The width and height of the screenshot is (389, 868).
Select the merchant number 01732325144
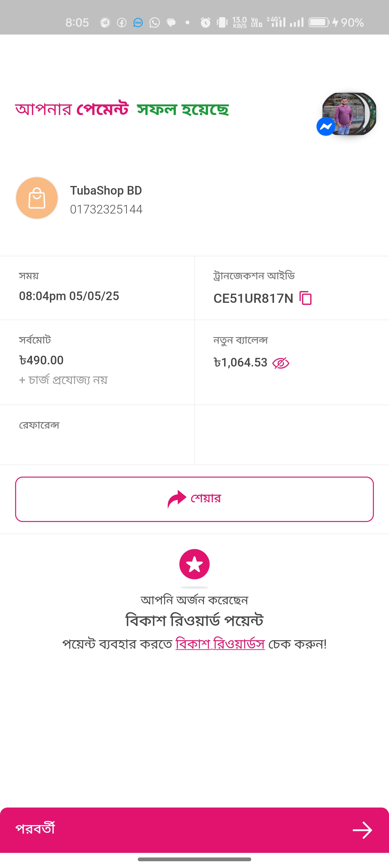[106, 209]
